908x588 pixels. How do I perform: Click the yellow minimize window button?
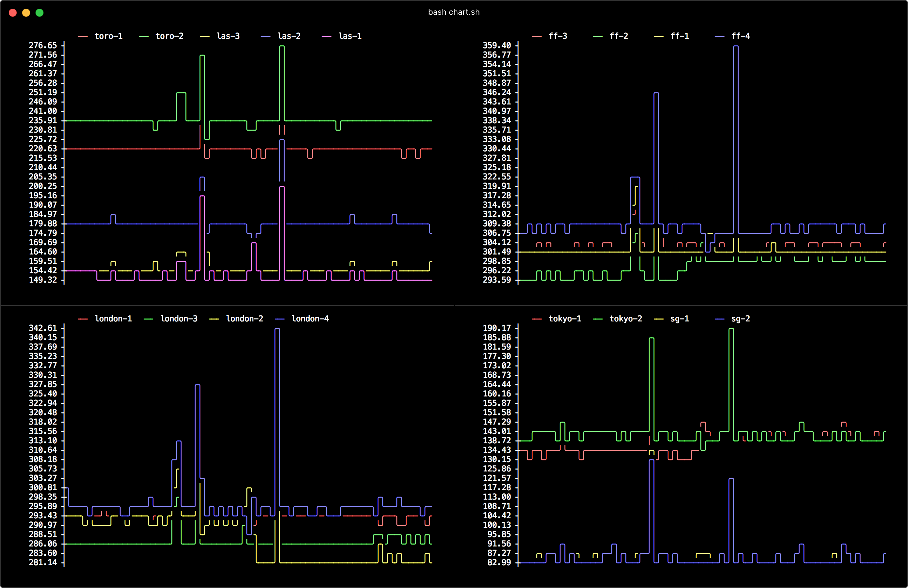26,13
